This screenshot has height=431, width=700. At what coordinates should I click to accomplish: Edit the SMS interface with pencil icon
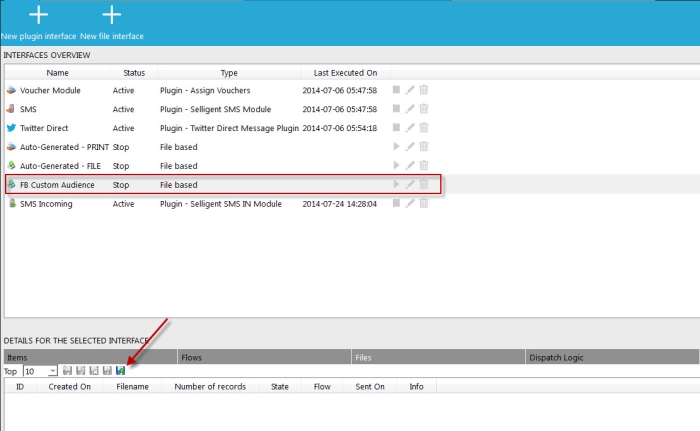tap(410, 109)
